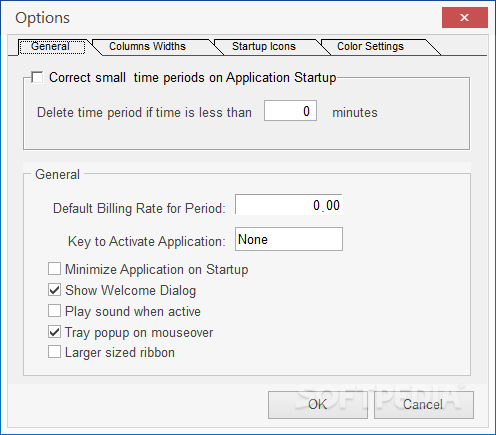Click the minutes threshold input field
The width and height of the screenshot is (496, 435).
click(x=290, y=111)
